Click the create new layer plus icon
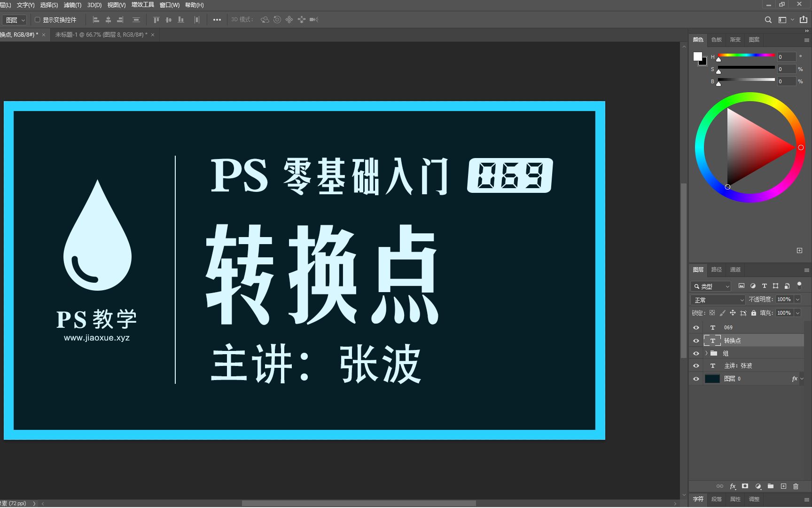The image size is (812, 508). (783, 486)
